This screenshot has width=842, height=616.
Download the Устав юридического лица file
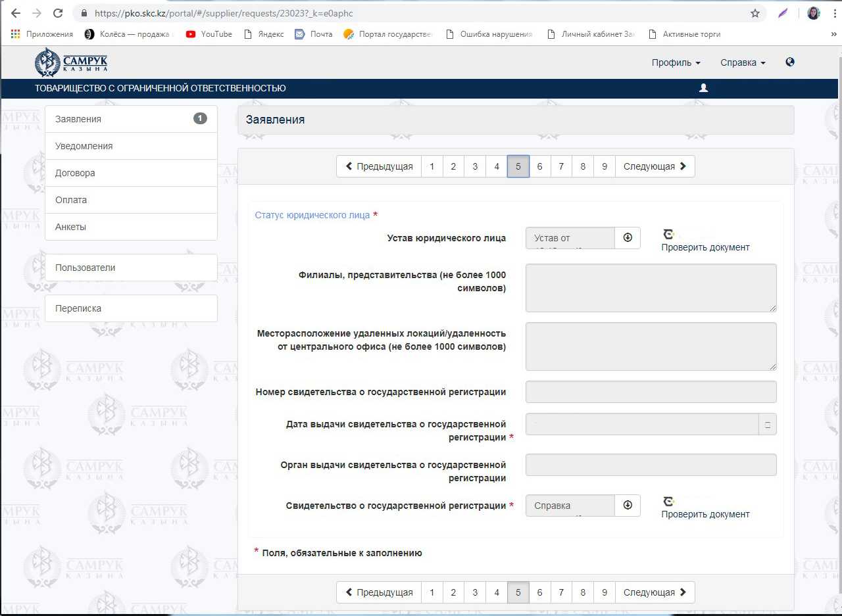tap(627, 238)
